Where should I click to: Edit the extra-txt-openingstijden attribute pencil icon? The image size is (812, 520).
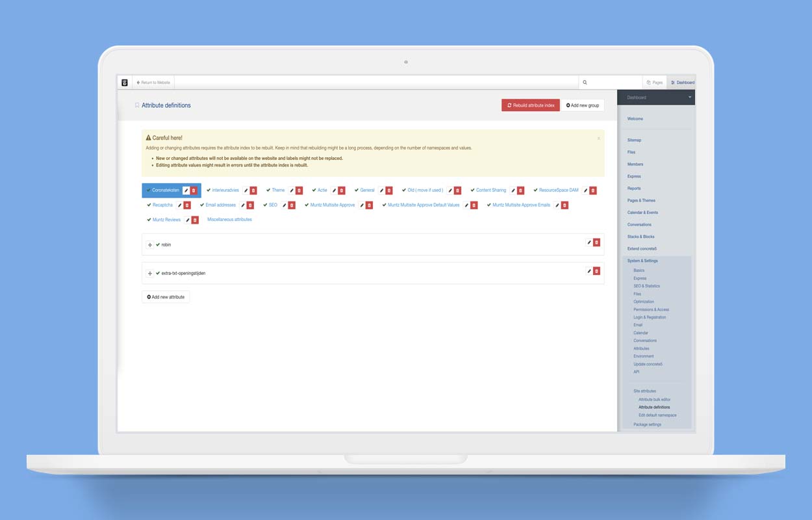589,271
